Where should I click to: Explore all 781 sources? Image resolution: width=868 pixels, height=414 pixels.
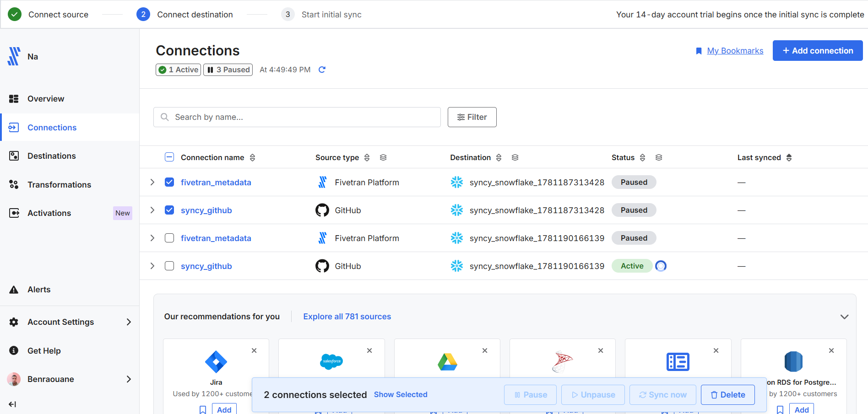pyautogui.click(x=347, y=317)
